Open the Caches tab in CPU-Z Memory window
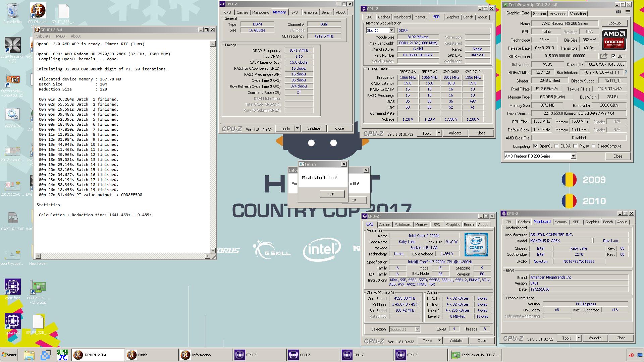This screenshot has width=644, height=362. coord(242,12)
